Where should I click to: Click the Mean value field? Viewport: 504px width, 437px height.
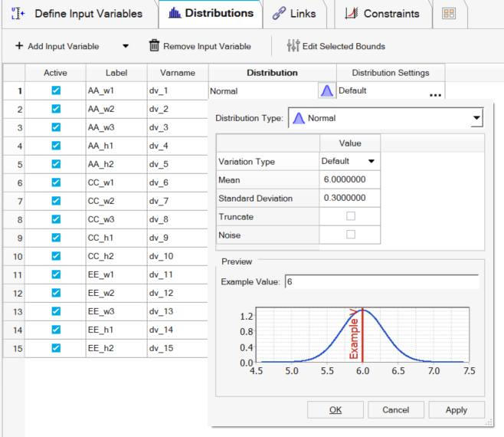[x=349, y=180]
